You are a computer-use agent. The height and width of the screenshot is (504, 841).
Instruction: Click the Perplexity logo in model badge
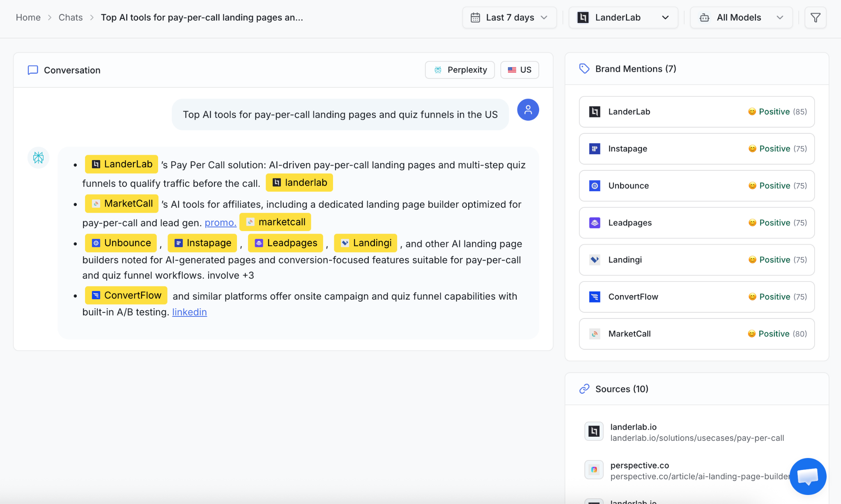[x=438, y=70]
